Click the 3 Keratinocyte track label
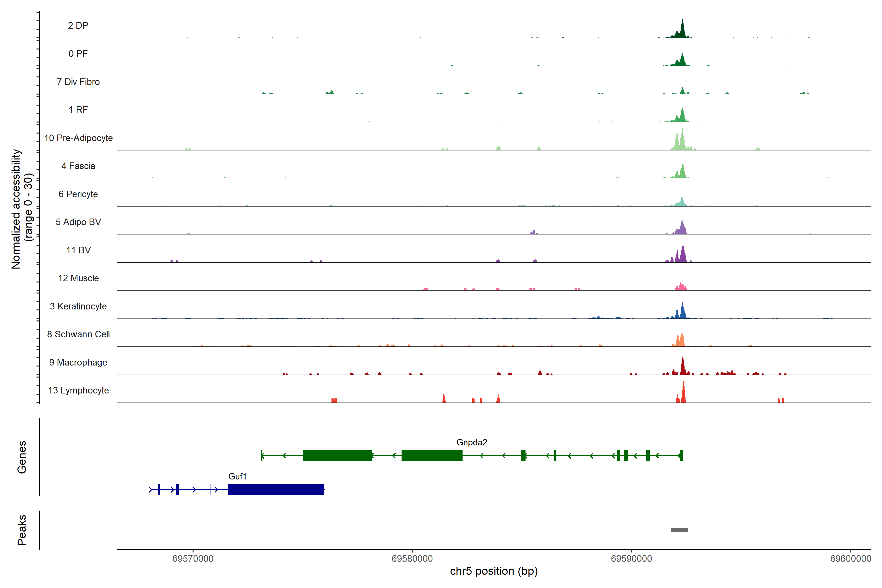Viewport: 882px width, 588px height. coord(78,306)
